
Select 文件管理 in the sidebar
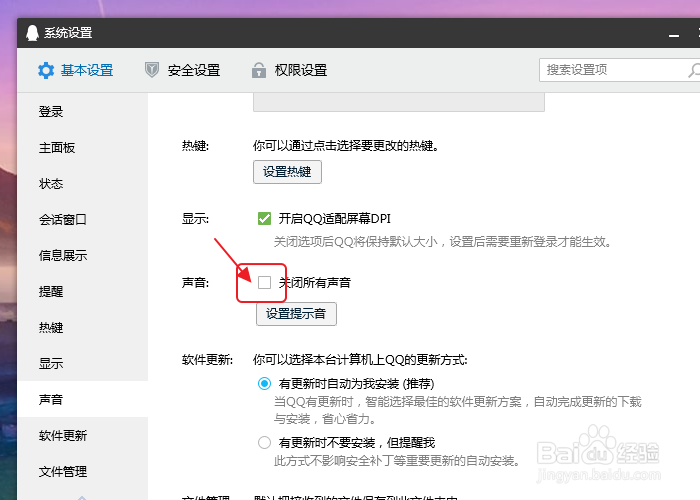(83, 471)
